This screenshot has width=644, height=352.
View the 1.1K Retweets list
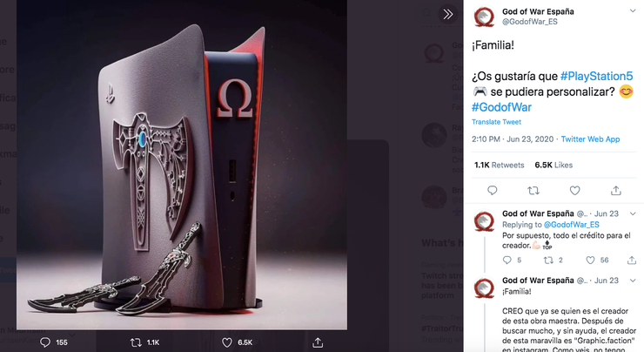tap(499, 165)
